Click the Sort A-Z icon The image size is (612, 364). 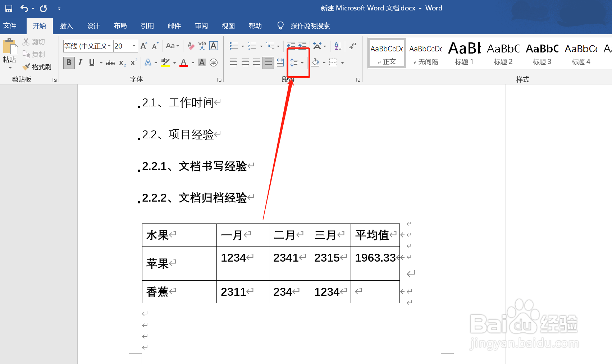click(338, 46)
